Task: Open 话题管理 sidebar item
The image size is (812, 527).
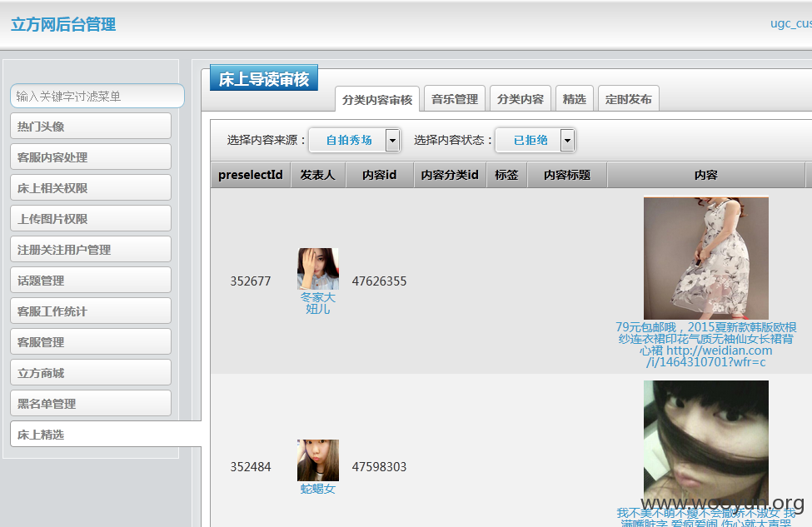Action: [91, 280]
